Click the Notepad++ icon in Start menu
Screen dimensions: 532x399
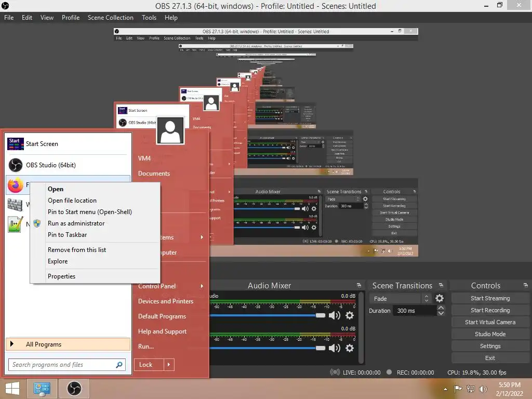15,224
